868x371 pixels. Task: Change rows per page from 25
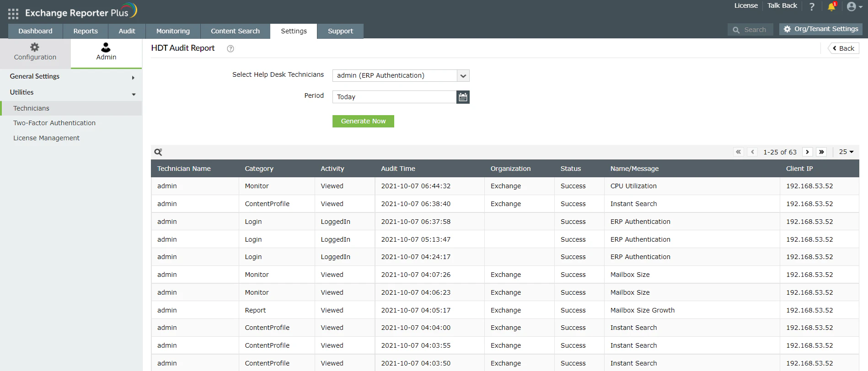click(846, 152)
